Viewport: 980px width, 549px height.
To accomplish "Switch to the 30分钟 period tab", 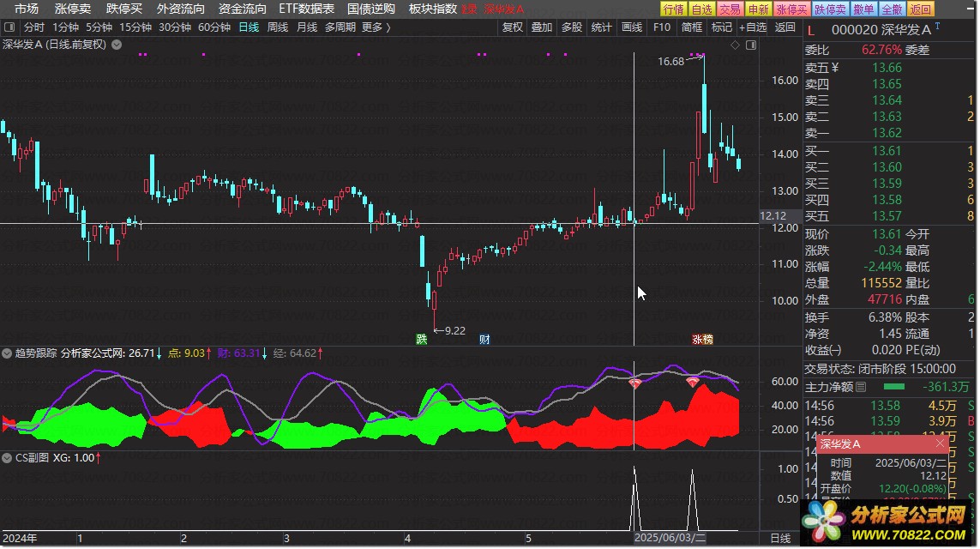I will tap(174, 27).
